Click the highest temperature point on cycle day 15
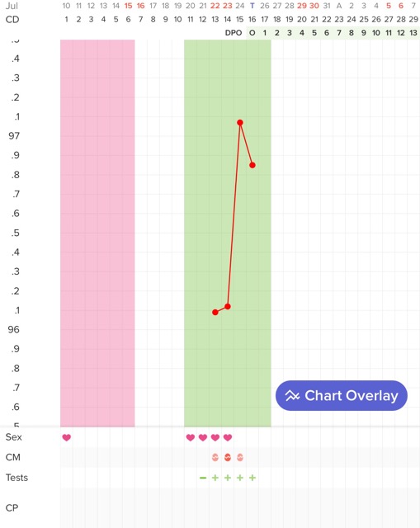This screenshot has height=528, width=420. pos(240,123)
